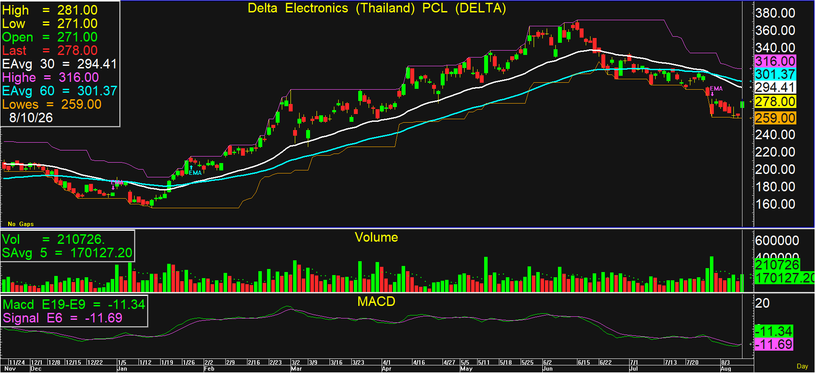Click the magenta -11.69 signal value tag
Screen dimensions: 815x373
pos(775,344)
